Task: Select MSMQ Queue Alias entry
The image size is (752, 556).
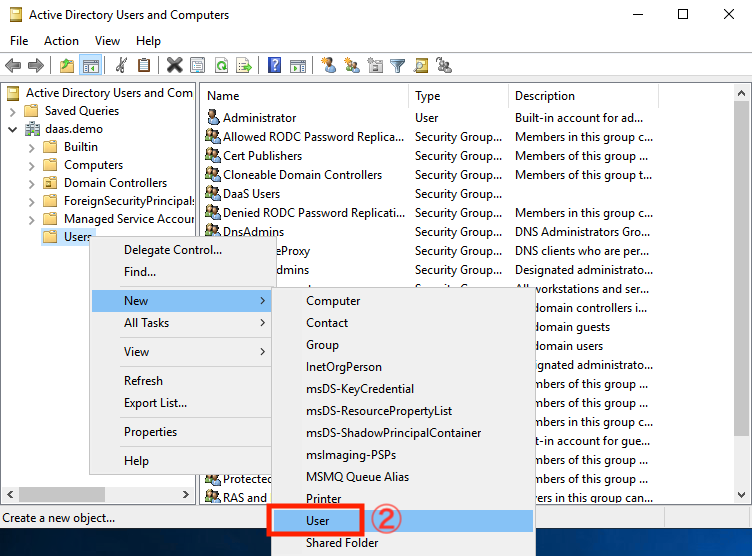Action: (x=403, y=477)
